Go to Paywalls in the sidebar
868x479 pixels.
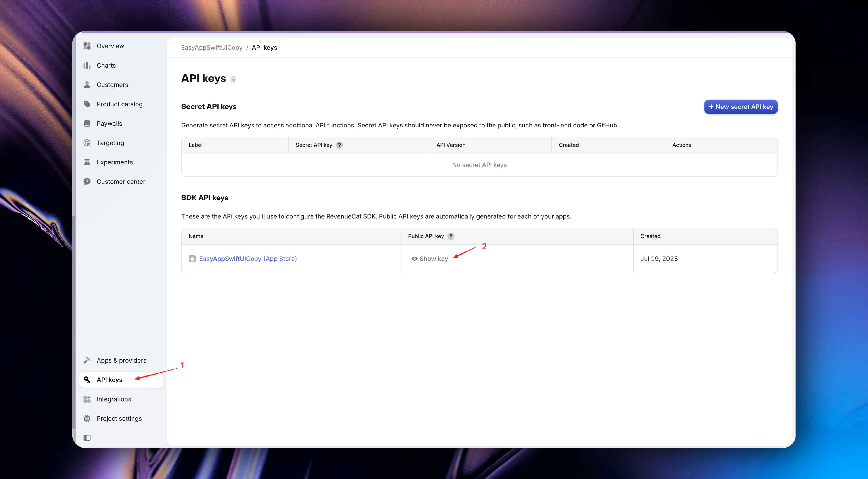pos(109,123)
